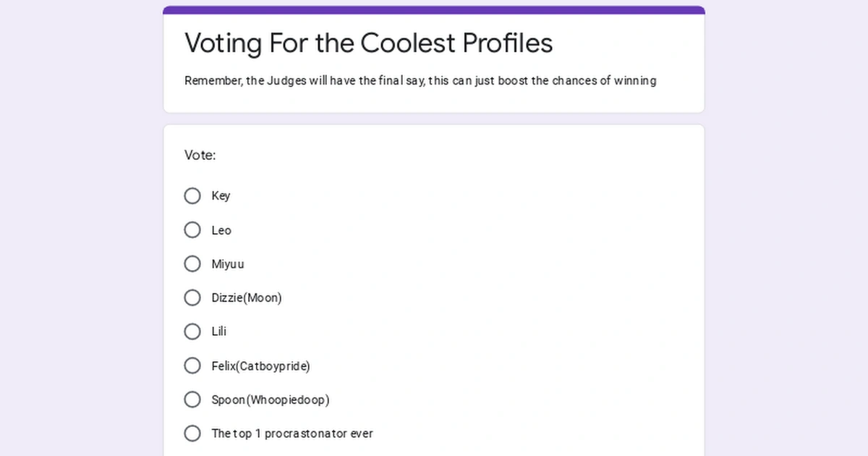
Task: Choose "Miyuu" as your vote
Action: tap(192, 263)
